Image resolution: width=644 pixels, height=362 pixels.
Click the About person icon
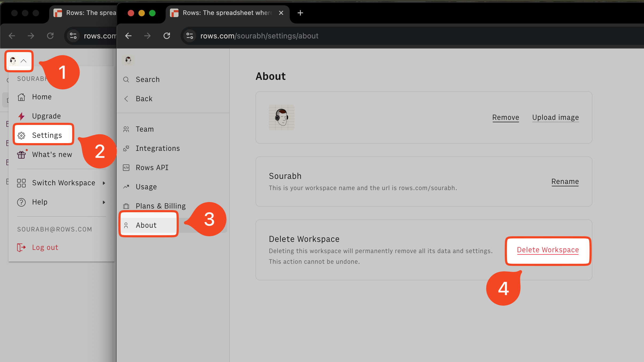[x=126, y=225]
